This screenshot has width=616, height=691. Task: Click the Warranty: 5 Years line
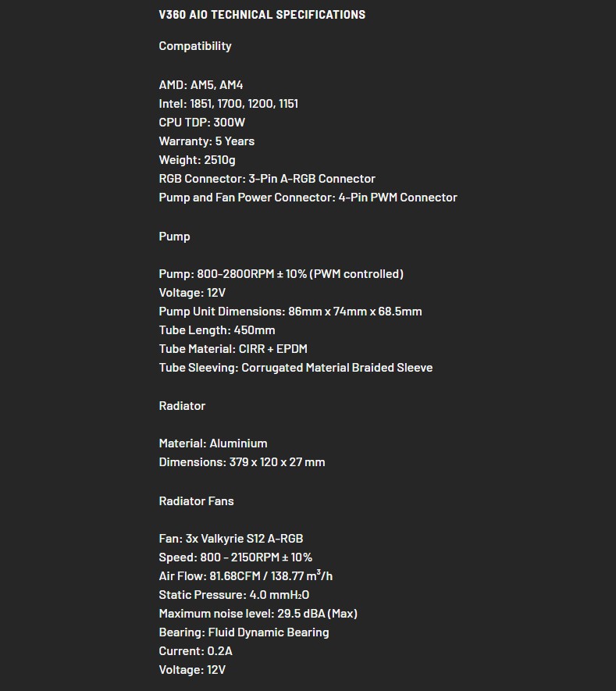(206, 141)
